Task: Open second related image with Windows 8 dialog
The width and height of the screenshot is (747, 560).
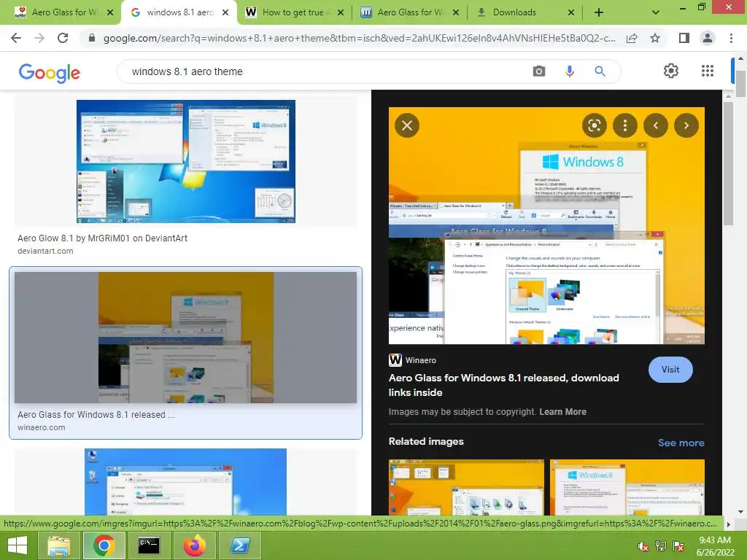Action: [627, 487]
